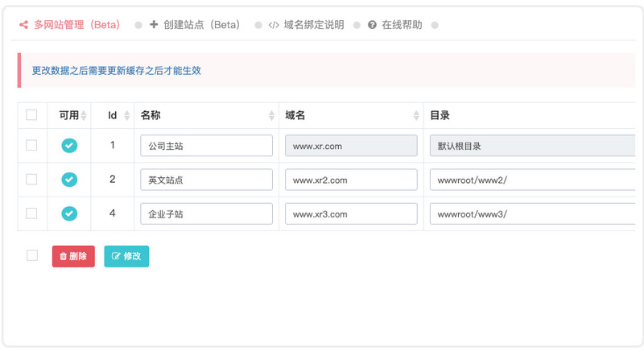Click the share icon beside 多网站管理
The height and width of the screenshot is (352, 644).
[x=24, y=25]
